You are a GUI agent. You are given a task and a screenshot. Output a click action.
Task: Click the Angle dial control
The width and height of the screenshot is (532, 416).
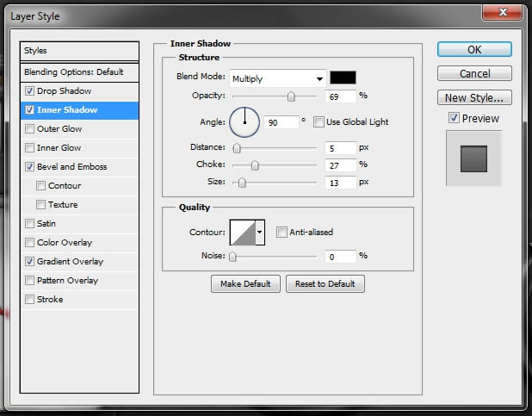point(244,122)
